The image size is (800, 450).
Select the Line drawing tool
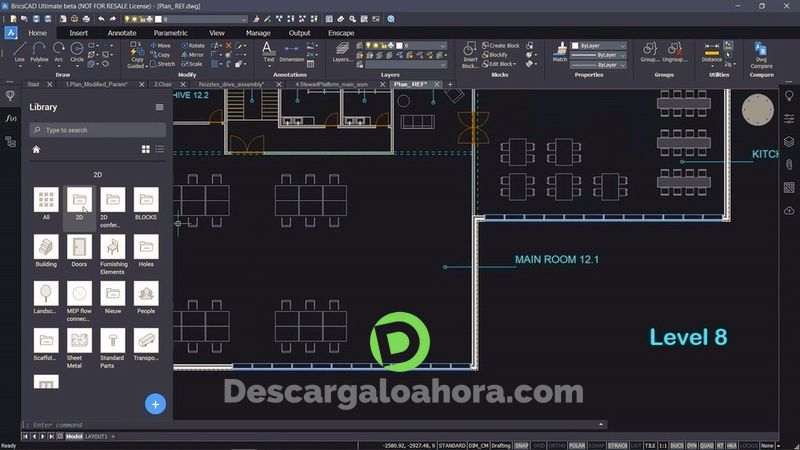point(19,53)
